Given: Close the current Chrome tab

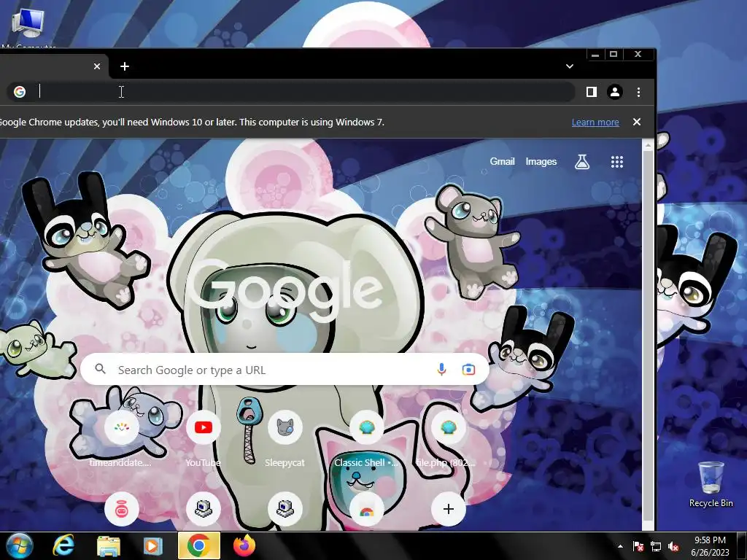Looking at the screenshot, I should click(x=97, y=66).
